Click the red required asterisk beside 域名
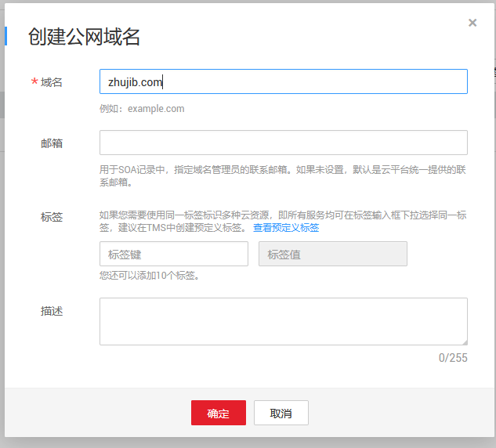Screen dimensions: 496x448 (34, 83)
